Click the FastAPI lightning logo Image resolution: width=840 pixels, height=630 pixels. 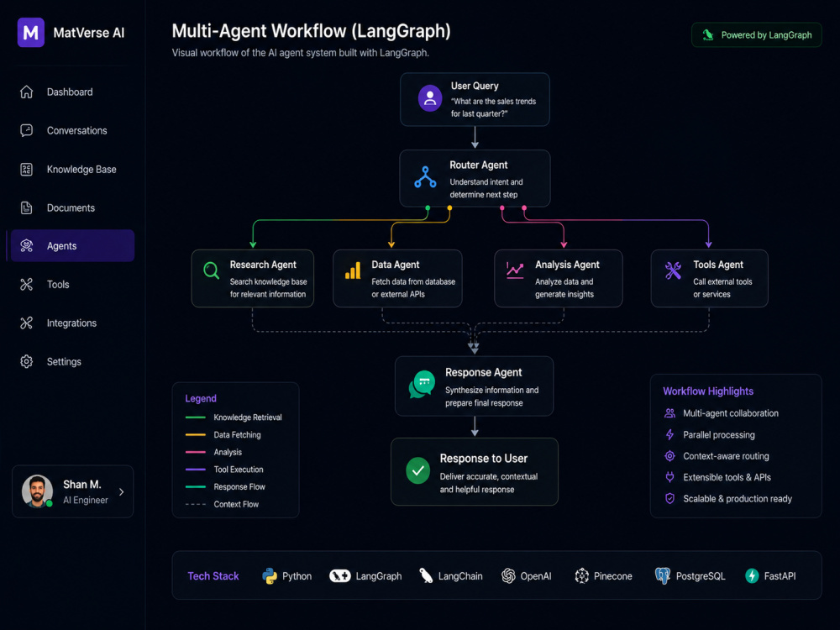point(752,576)
